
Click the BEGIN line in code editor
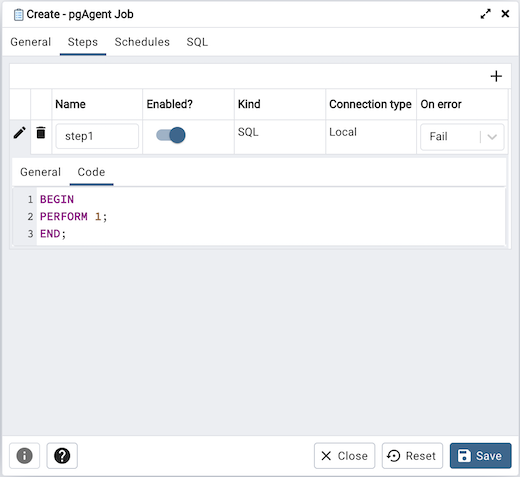point(57,199)
